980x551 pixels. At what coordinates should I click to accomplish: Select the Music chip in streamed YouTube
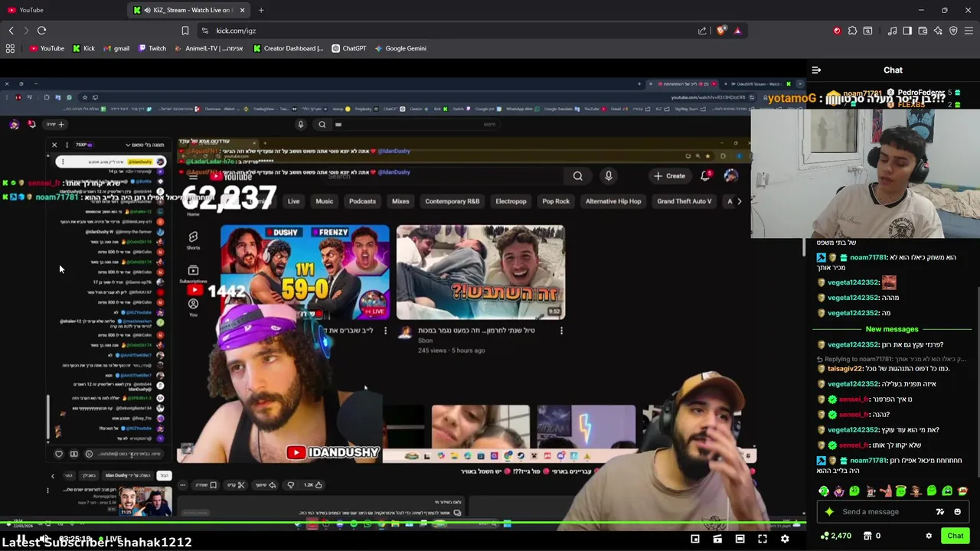[324, 201]
